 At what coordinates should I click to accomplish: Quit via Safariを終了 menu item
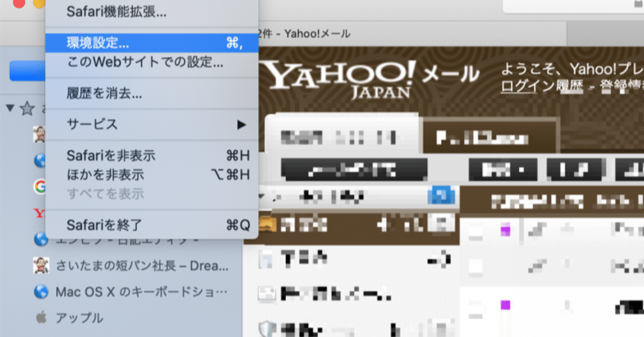[x=151, y=224]
